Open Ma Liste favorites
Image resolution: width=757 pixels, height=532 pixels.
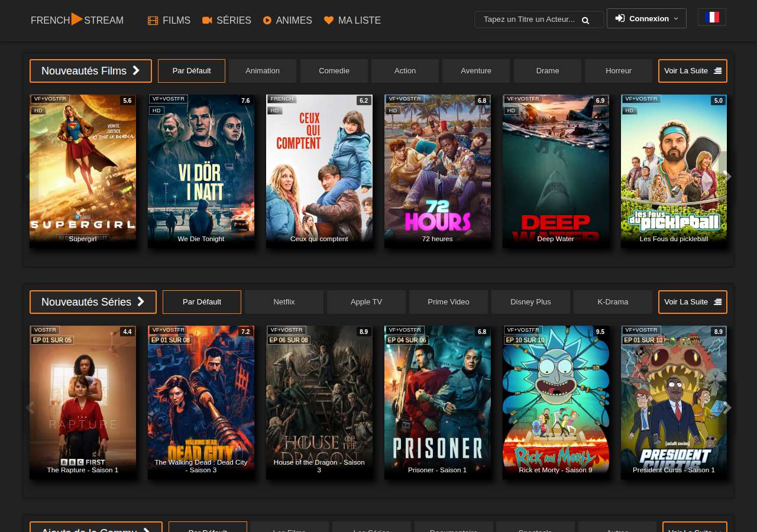click(352, 21)
